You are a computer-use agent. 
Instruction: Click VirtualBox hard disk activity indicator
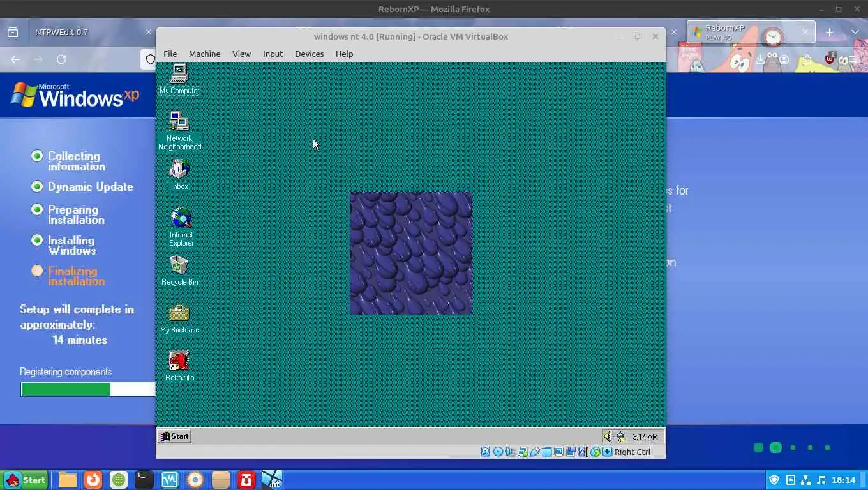[486, 452]
